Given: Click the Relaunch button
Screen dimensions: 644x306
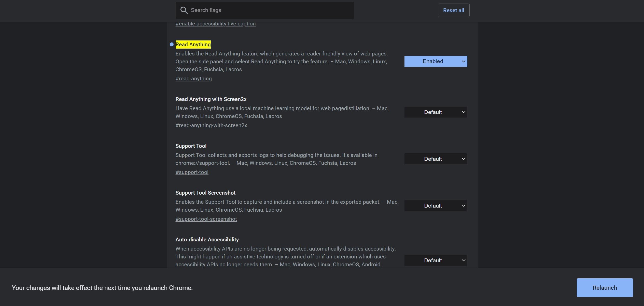Looking at the screenshot, I should pyautogui.click(x=605, y=288).
